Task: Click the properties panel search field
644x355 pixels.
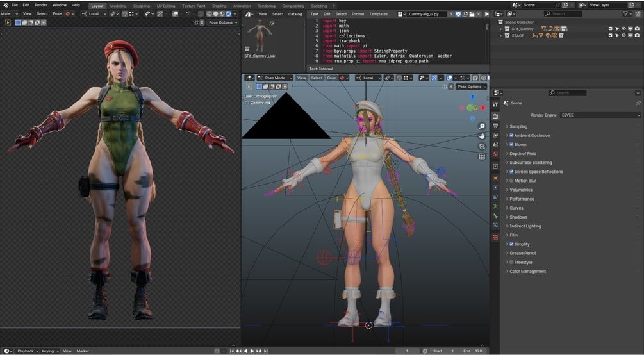Action: click(568, 93)
